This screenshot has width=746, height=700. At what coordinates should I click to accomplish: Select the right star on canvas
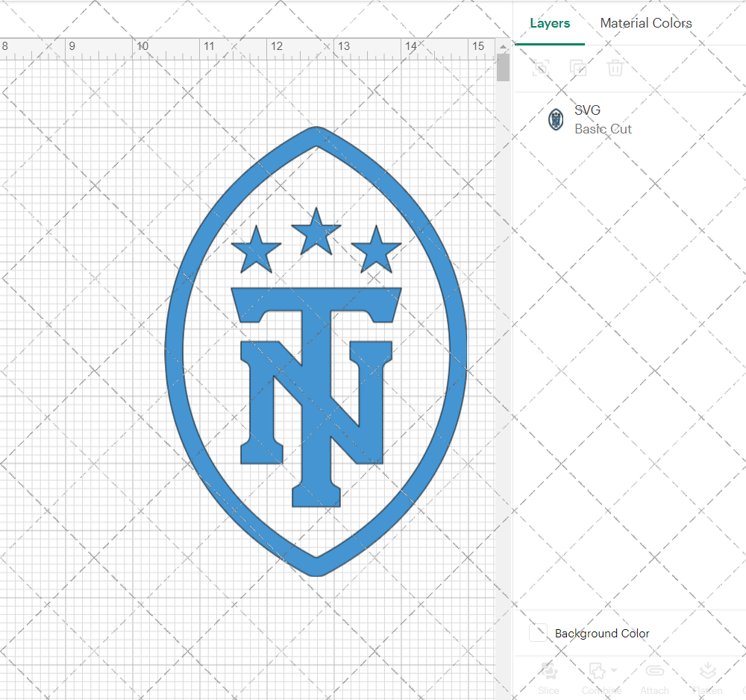point(376,250)
